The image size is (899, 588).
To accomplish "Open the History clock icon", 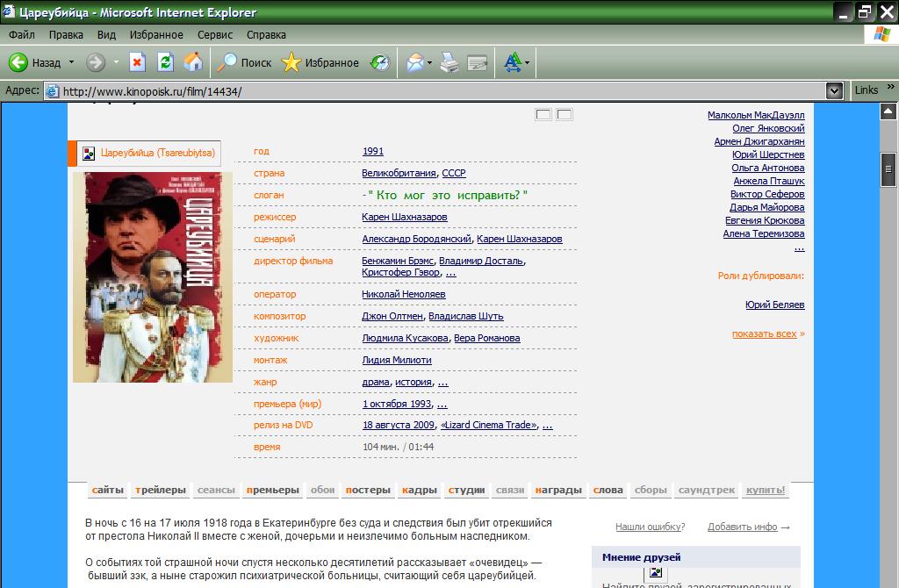I will (380, 63).
